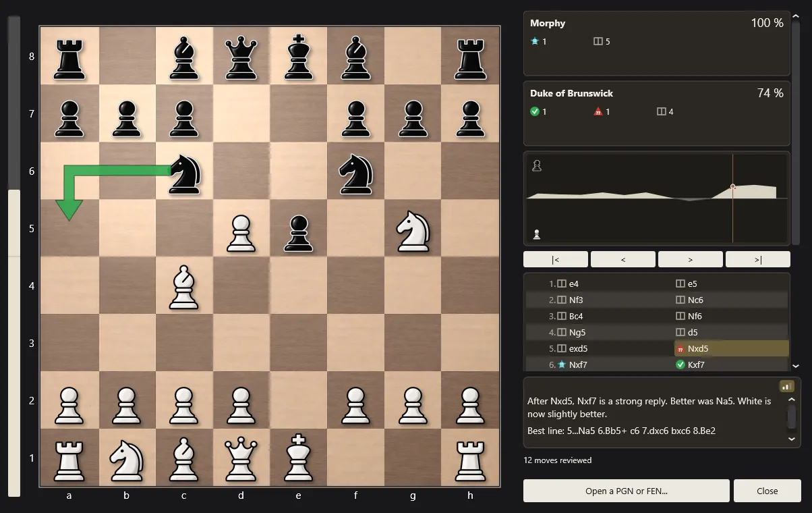Close the game review panel
Image resolution: width=812 pixels, height=513 pixels.
(x=767, y=491)
